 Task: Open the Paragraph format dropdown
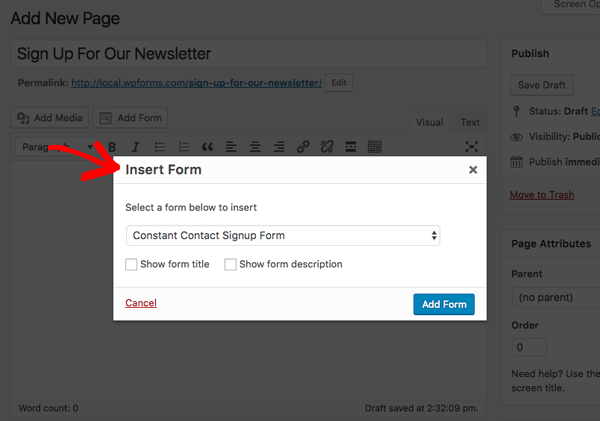(x=56, y=147)
